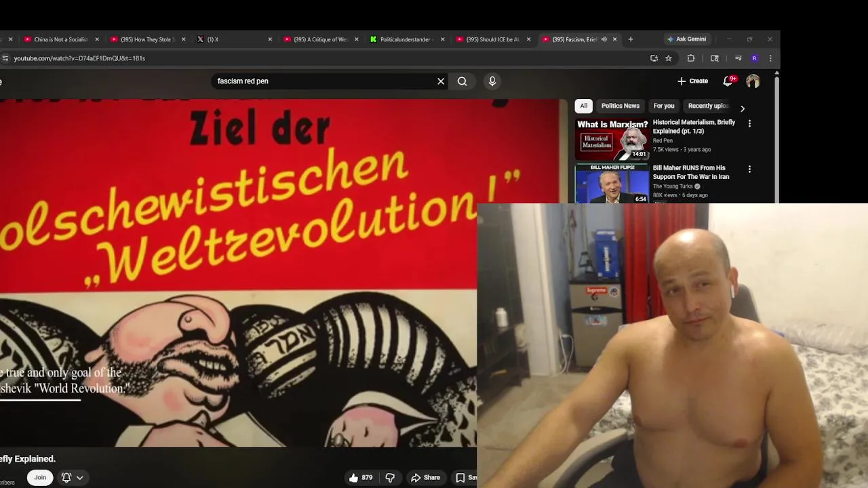Open the side panel icon in Chrome toolbar
The height and width of the screenshot is (488, 868).
pyautogui.click(x=715, y=58)
